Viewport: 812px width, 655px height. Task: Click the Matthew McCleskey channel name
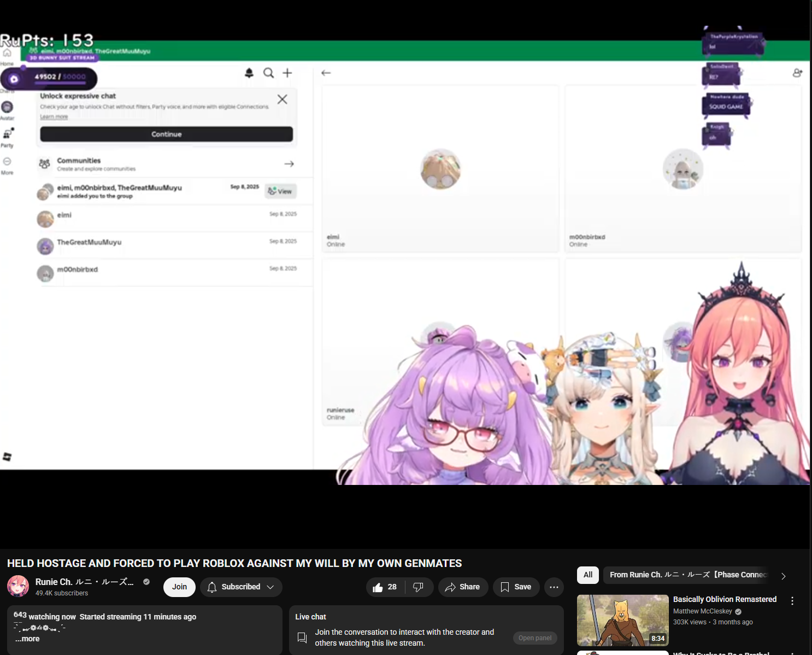(702, 611)
